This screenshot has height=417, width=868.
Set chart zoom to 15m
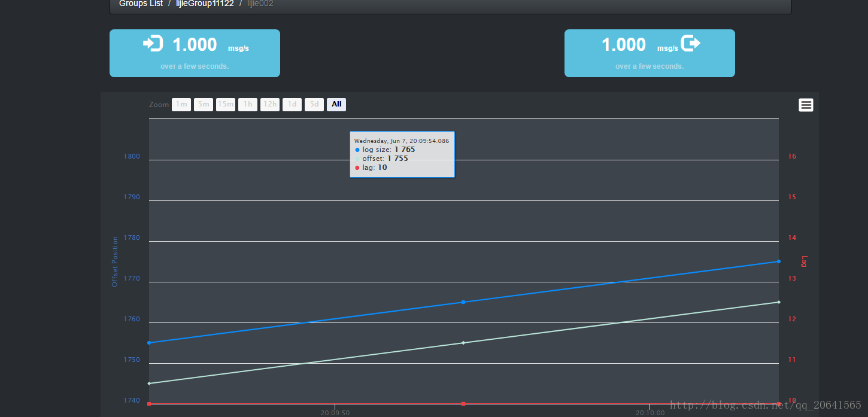coord(226,105)
